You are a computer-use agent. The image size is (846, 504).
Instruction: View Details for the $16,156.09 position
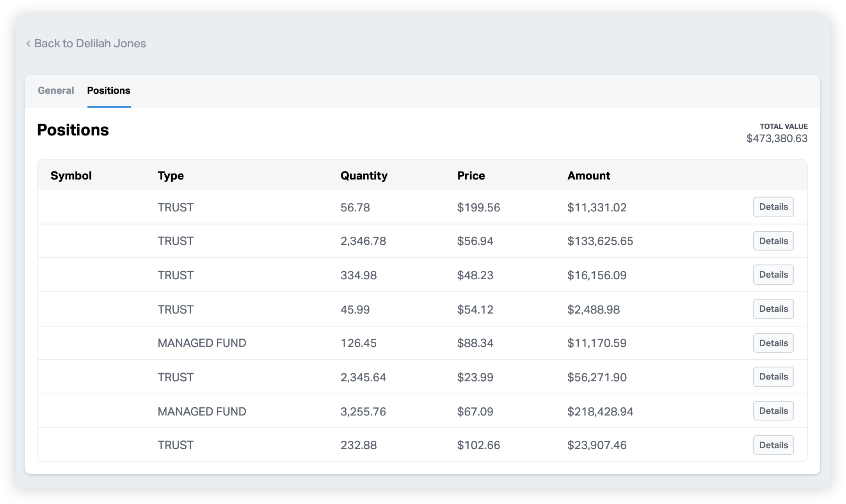[x=773, y=275]
